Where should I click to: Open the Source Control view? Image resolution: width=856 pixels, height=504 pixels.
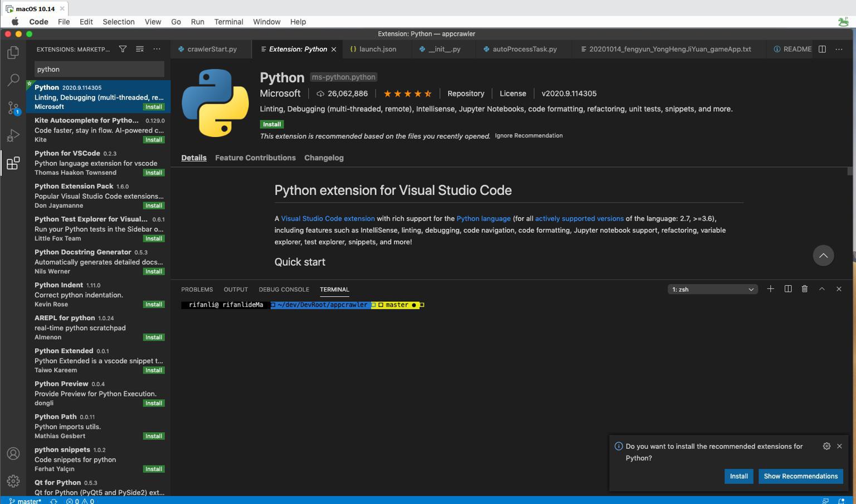pos(13,107)
